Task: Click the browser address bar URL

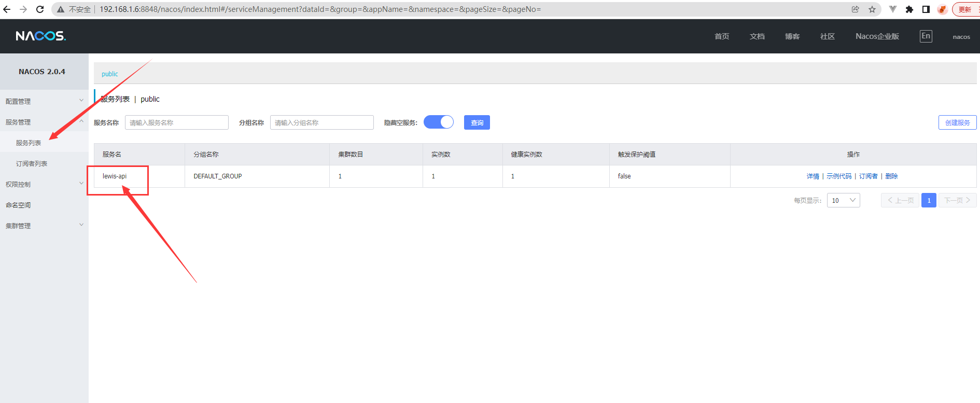Action: click(x=320, y=9)
